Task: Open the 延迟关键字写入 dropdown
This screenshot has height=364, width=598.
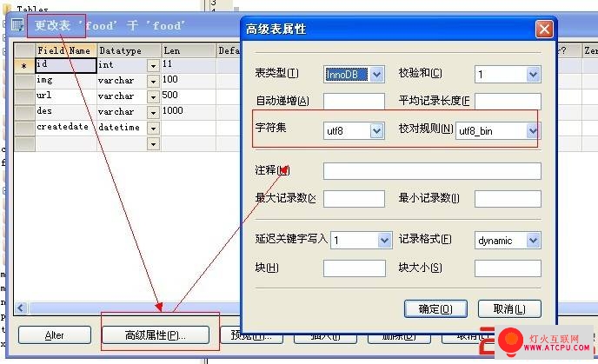Action: click(384, 241)
